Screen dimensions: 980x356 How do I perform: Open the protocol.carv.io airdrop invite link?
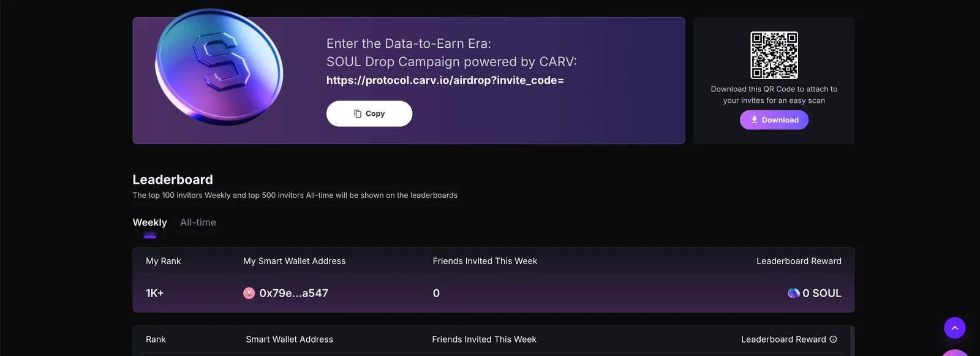coord(445,80)
